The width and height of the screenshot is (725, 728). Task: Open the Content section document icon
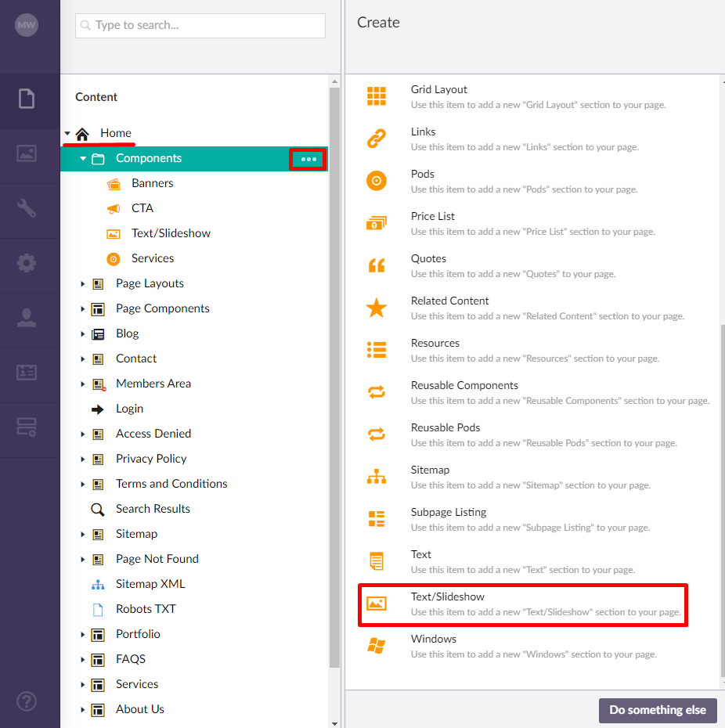[27, 99]
